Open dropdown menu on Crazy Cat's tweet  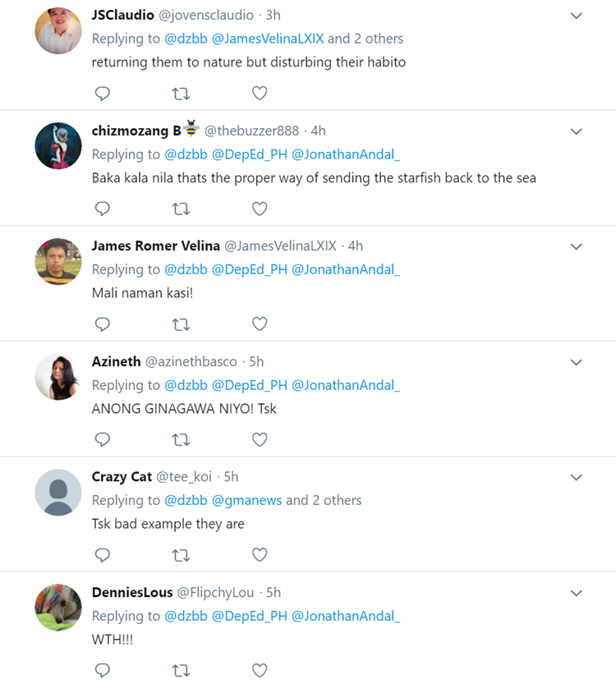576,478
